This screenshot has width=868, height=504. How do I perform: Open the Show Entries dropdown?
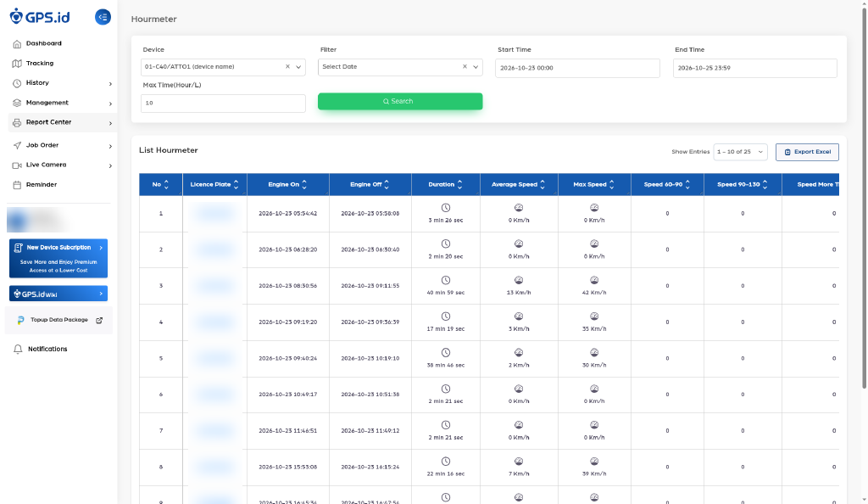[x=740, y=152]
